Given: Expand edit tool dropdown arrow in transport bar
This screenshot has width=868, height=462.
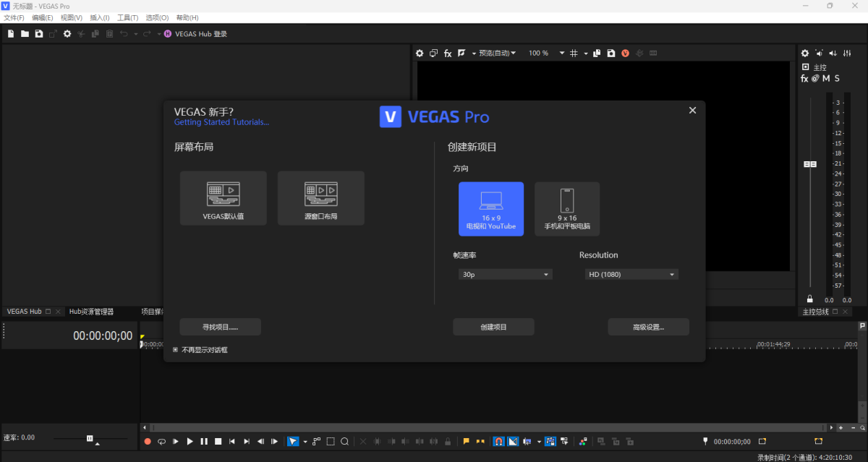Looking at the screenshot, I should pyautogui.click(x=305, y=441).
